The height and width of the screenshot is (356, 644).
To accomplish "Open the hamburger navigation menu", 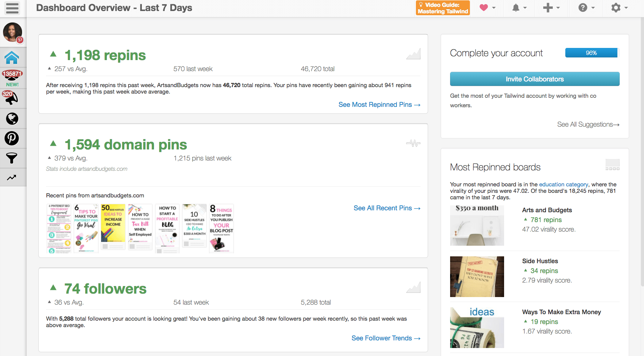I will [x=13, y=8].
